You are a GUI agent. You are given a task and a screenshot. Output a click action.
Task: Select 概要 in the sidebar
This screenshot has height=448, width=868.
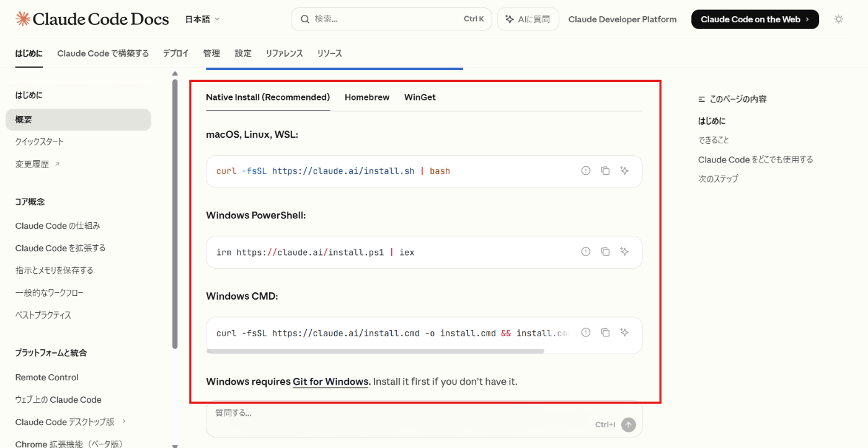(x=78, y=120)
